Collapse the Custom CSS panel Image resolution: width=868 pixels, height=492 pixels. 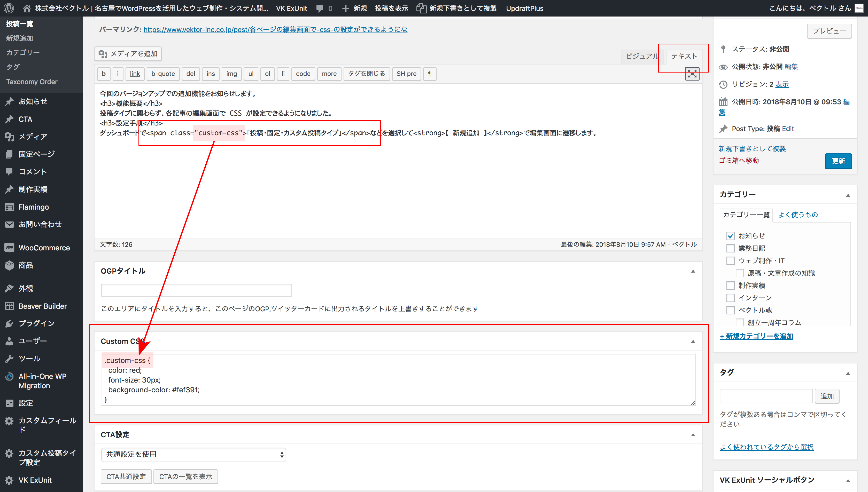(x=693, y=341)
